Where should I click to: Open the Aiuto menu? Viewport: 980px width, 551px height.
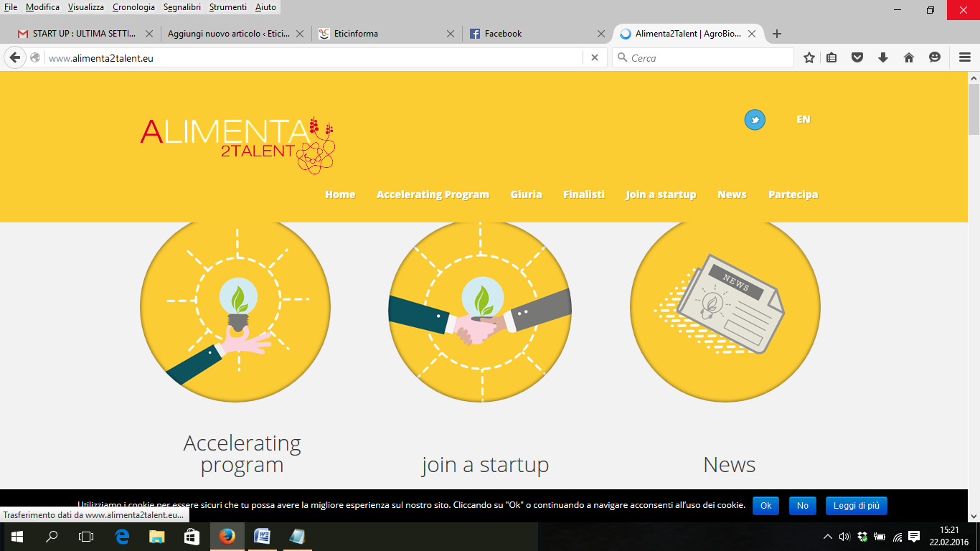tap(265, 7)
